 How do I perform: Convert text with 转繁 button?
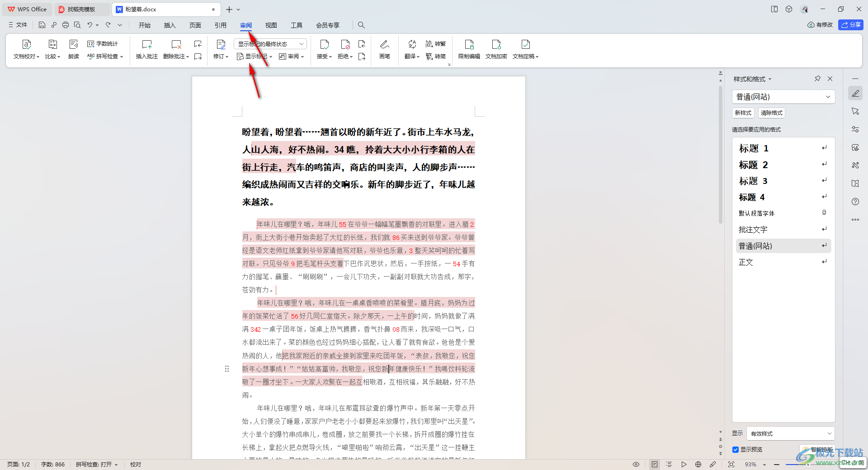pyautogui.click(x=436, y=44)
